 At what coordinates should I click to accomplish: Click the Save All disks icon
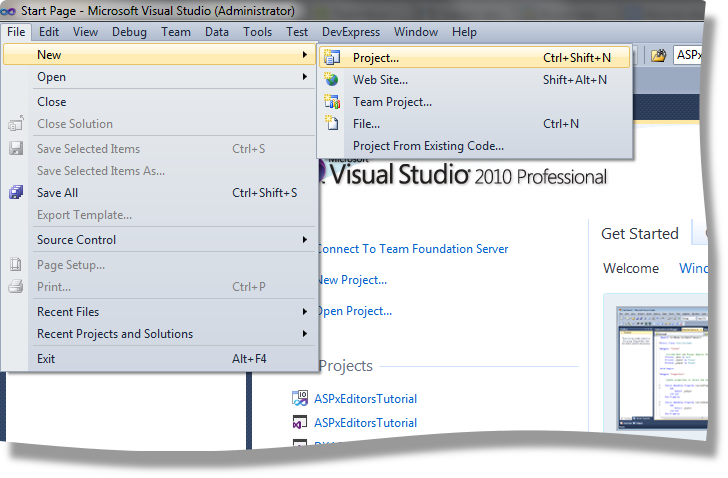tap(16, 192)
